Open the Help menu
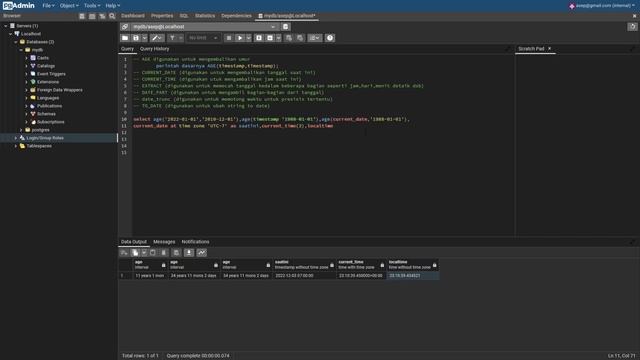Viewport: 640px width, 360px height. [113, 6]
